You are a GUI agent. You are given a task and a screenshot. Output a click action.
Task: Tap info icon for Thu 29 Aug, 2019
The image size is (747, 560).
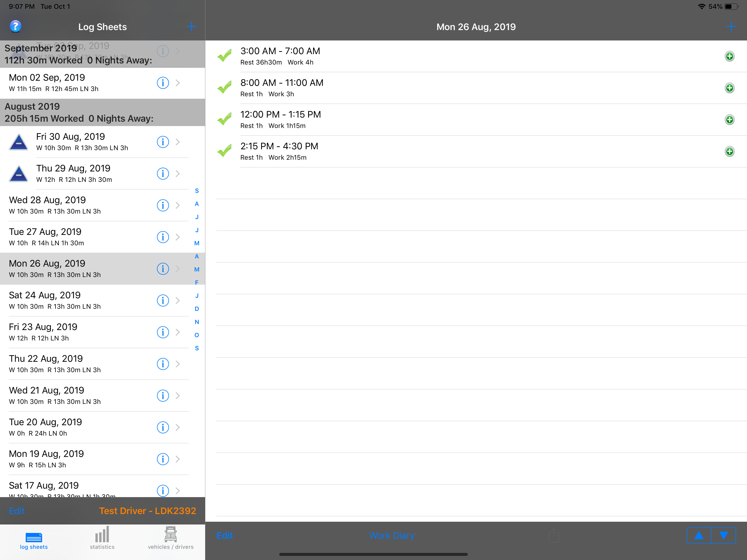pos(163,174)
